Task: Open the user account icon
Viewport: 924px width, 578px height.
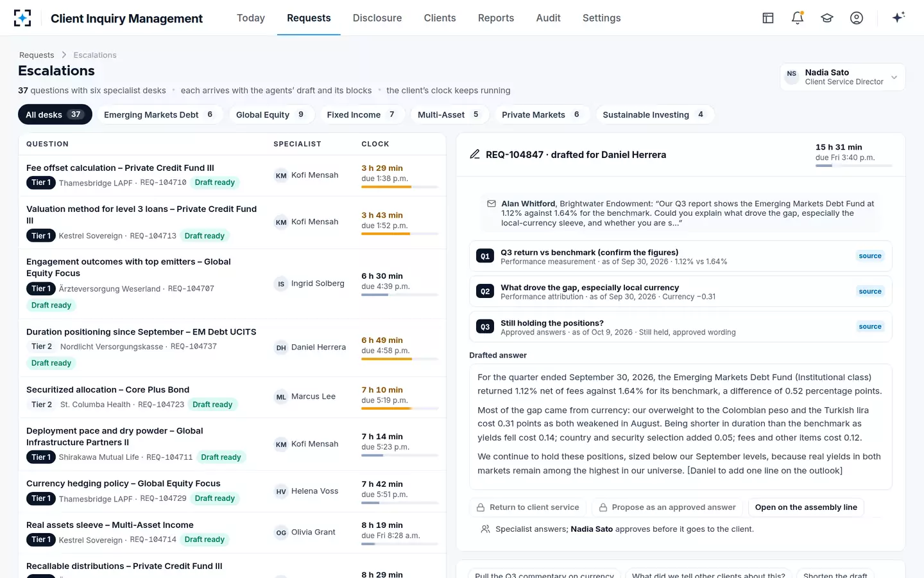Action: (856, 18)
